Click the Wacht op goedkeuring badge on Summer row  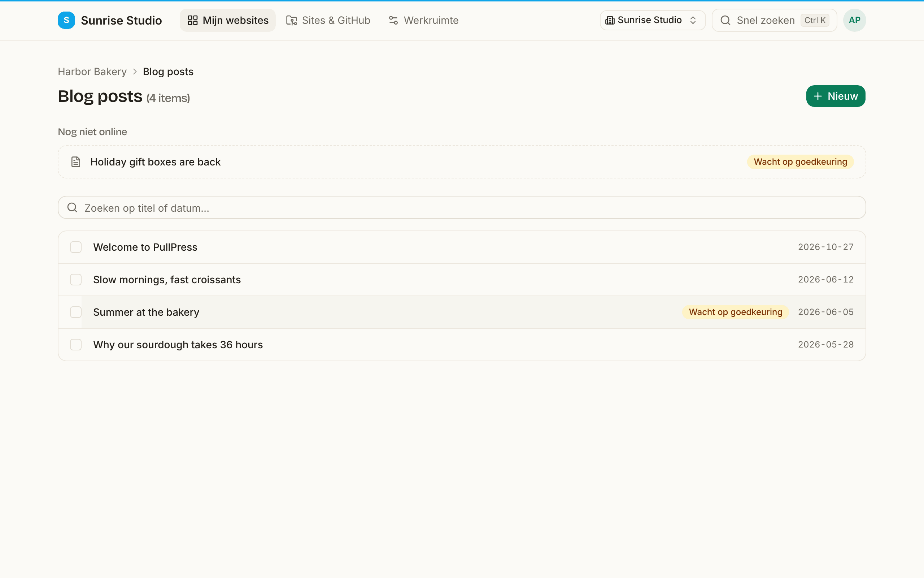click(x=735, y=312)
